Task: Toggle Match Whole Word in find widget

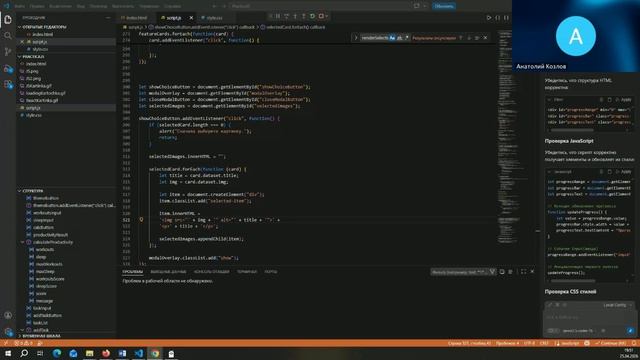Action: (400, 38)
